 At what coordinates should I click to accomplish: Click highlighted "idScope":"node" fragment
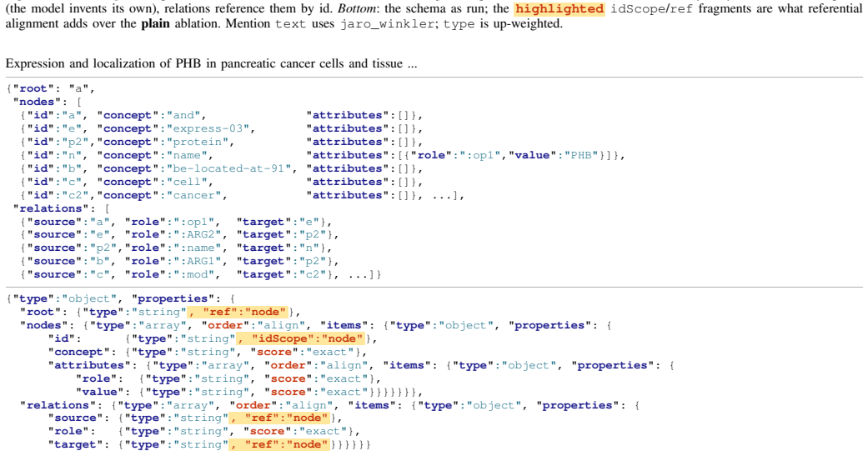(300, 338)
